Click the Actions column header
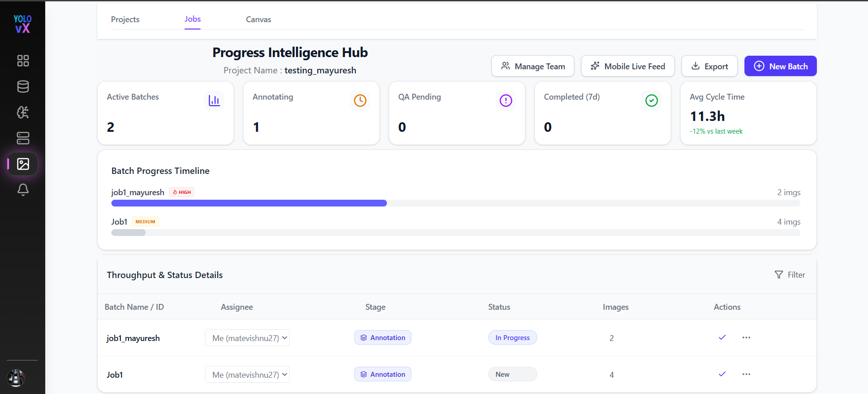868x394 pixels. click(x=727, y=307)
